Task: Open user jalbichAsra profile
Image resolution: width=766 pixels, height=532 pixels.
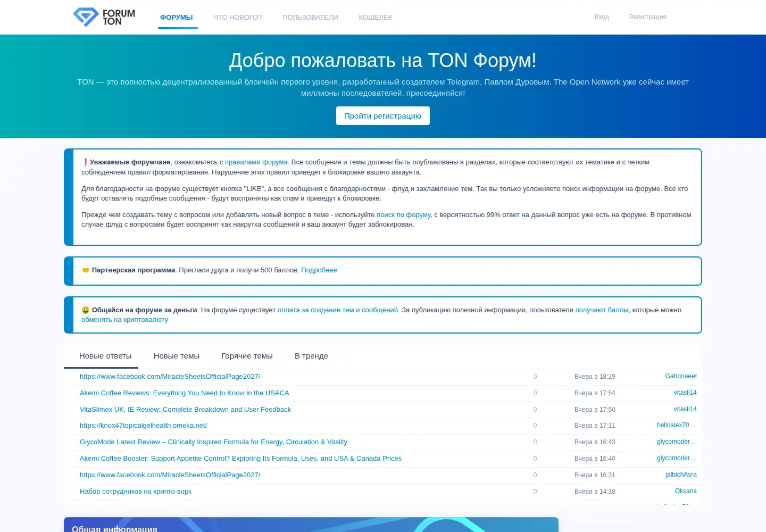Action: [x=681, y=475]
